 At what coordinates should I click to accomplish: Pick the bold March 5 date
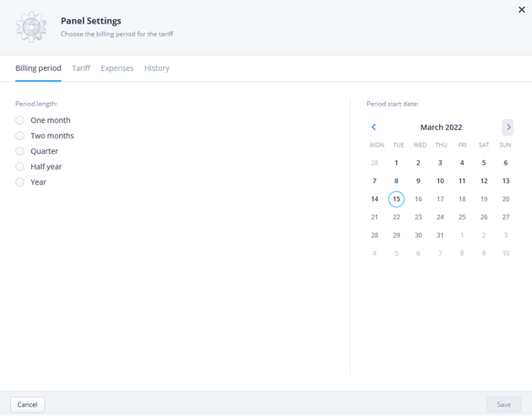484,163
